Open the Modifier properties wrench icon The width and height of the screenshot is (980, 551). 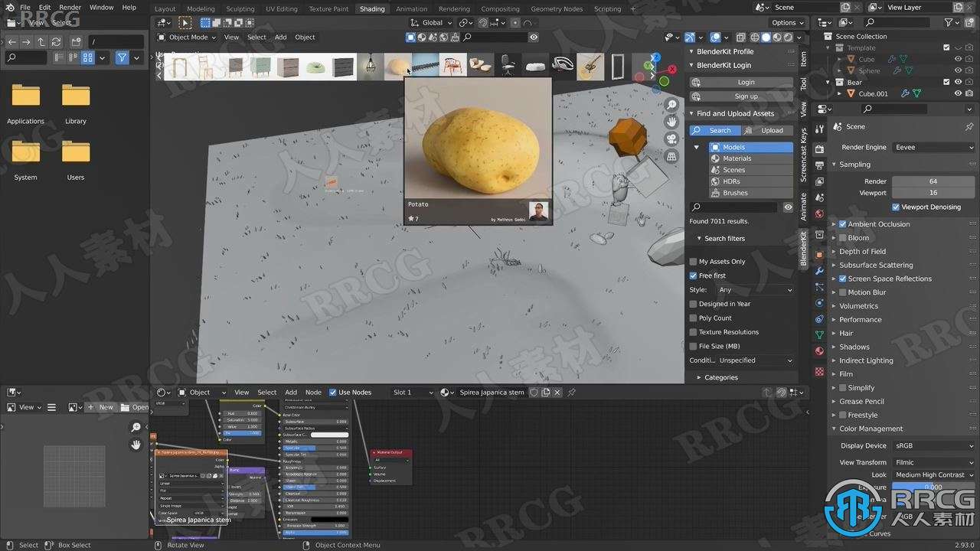(x=819, y=271)
